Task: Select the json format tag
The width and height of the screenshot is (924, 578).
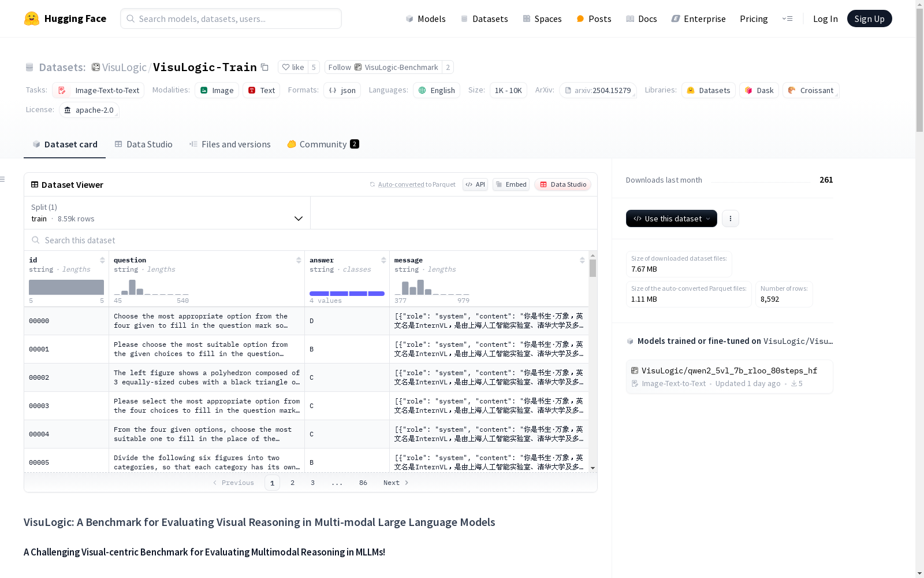Action: coord(342,90)
